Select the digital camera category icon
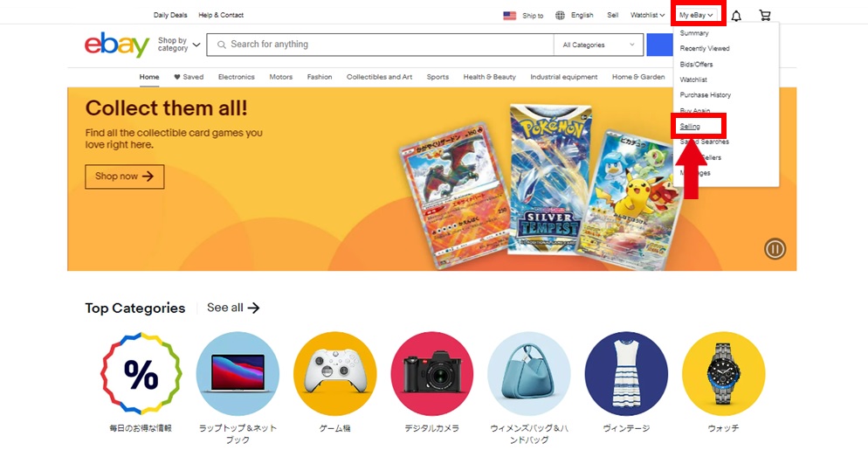The image size is (868, 464). [x=431, y=374]
